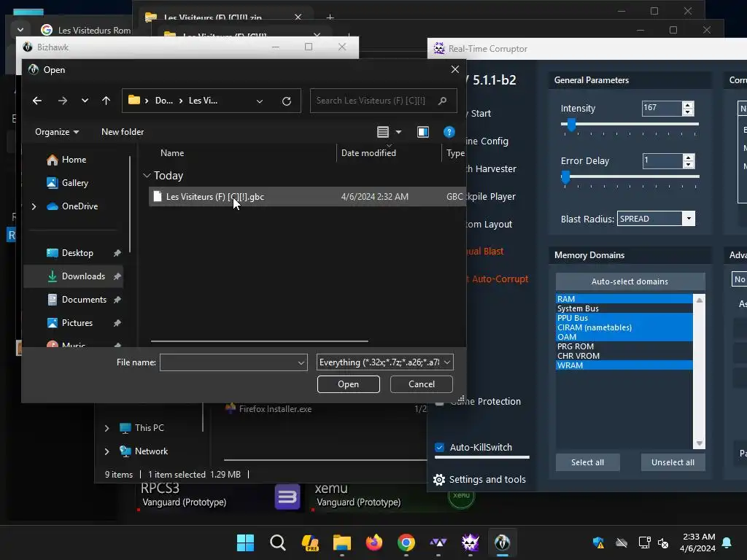This screenshot has width=747, height=560.
Task: Open the file type filter dropdown
Action: [x=385, y=362]
